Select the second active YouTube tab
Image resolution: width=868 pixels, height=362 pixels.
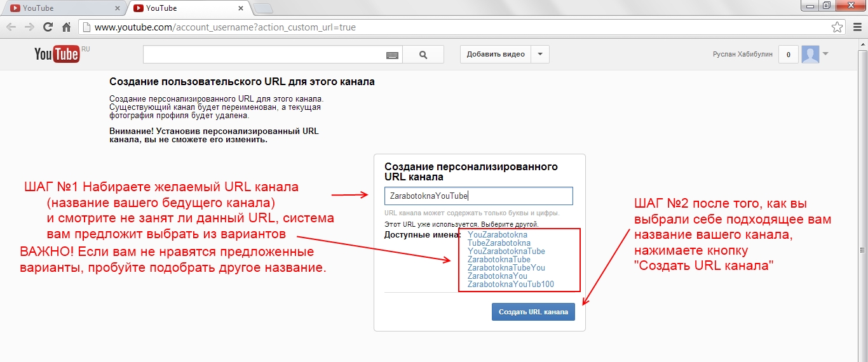click(x=189, y=8)
